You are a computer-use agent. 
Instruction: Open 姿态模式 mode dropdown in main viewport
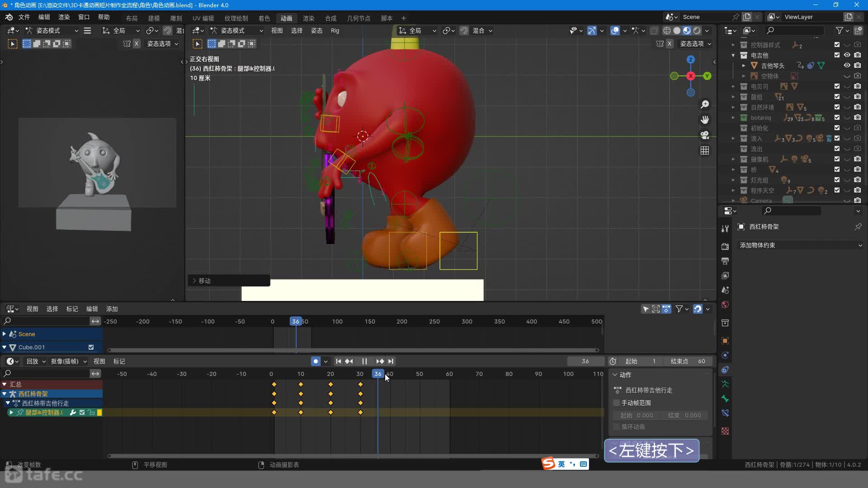pyautogui.click(x=236, y=31)
